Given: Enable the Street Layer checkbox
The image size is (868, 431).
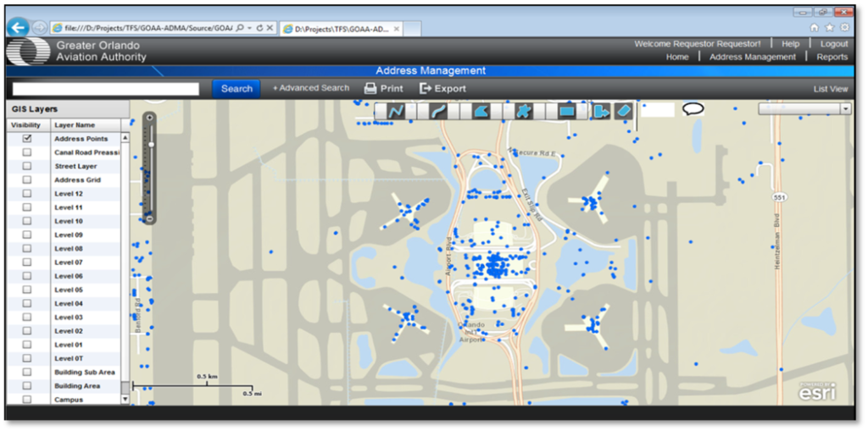Looking at the screenshot, I should click(27, 166).
